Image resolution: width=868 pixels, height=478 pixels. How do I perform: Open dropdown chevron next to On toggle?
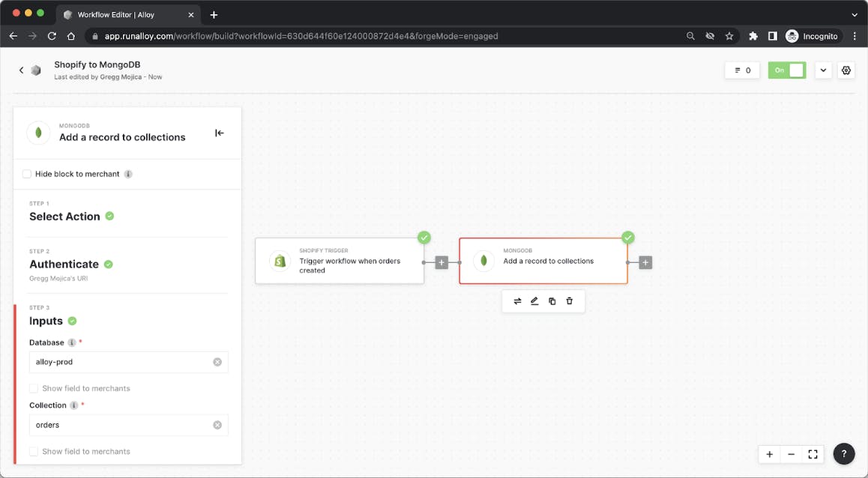pyautogui.click(x=823, y=70)
